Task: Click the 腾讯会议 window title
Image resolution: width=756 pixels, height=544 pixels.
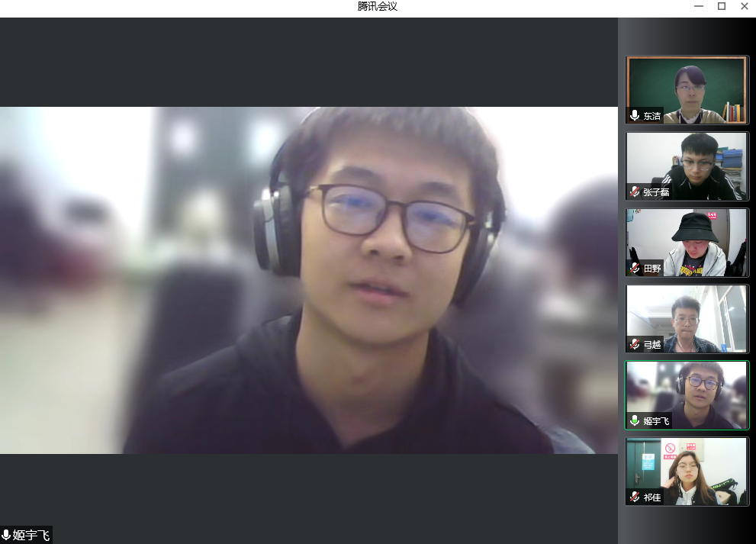Action: click(x=378, y=7)
